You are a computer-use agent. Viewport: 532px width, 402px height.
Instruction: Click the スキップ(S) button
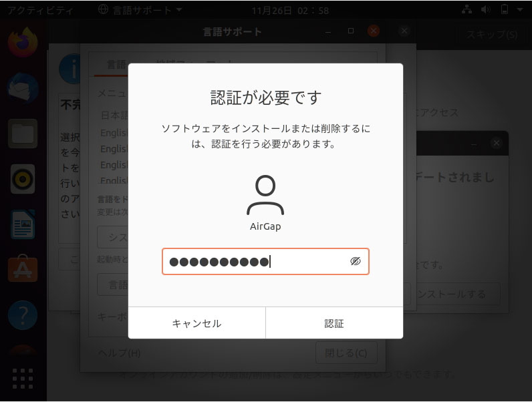(x=492, y=34)
